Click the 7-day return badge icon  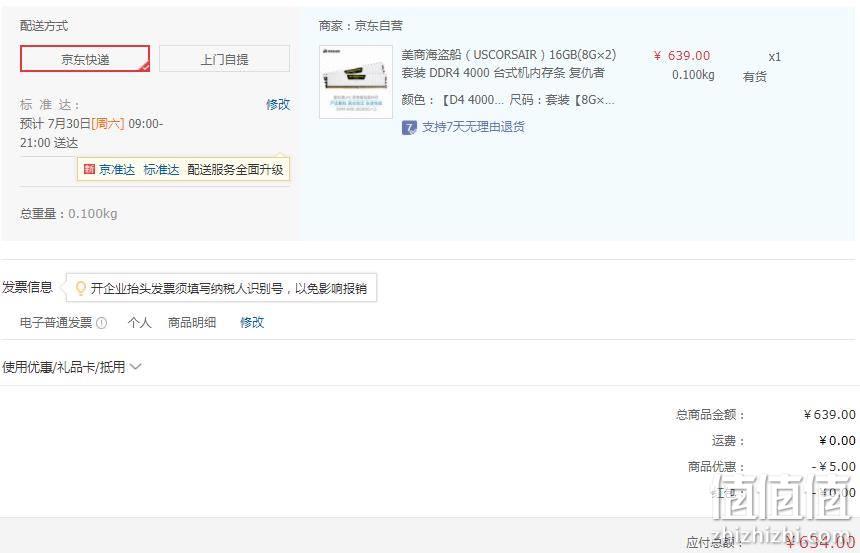(409, 127)
